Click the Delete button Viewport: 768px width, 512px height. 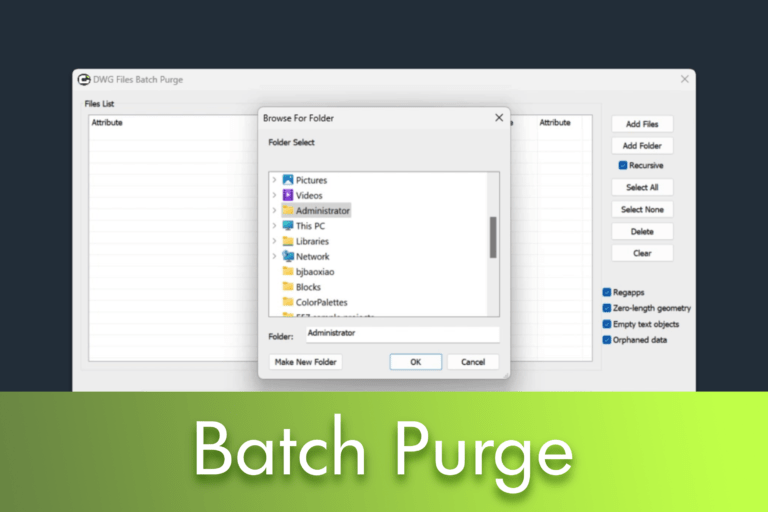642,231
